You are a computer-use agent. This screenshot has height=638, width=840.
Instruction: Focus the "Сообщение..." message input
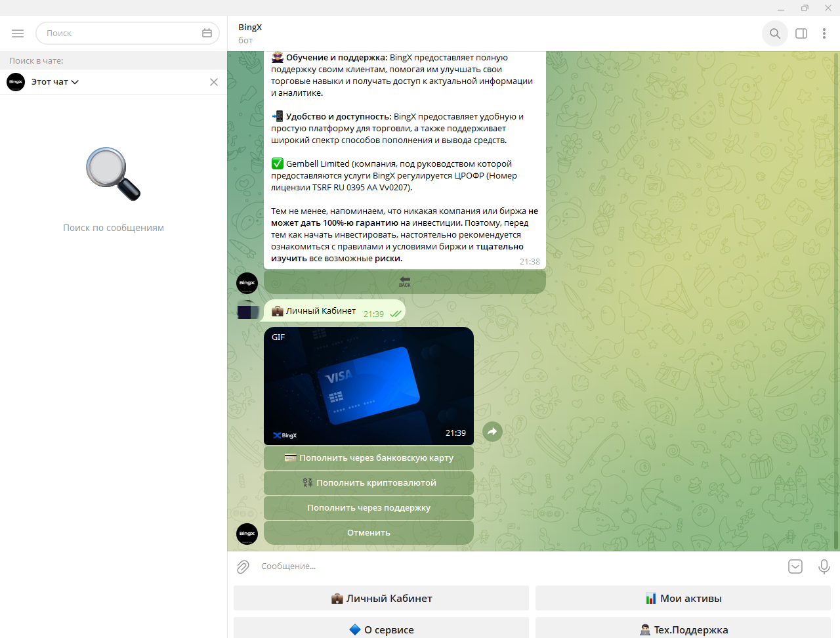(x=518, y=566)
